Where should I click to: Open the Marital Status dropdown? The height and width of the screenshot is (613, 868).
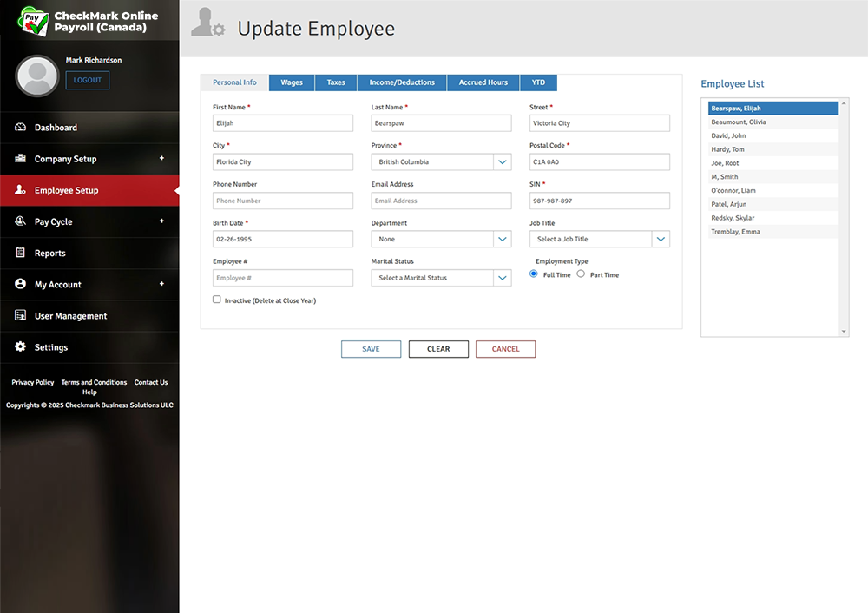pyautogui.click(x=503, y=278)
